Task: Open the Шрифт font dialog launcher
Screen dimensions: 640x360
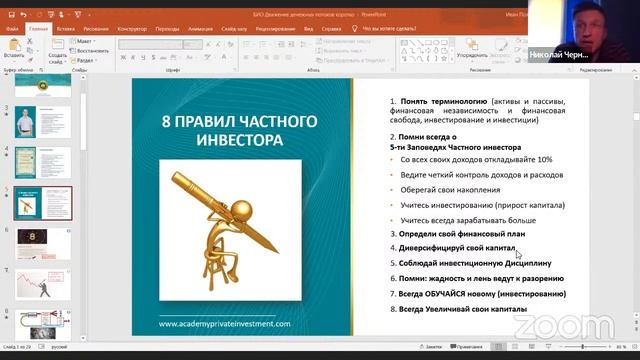Action: click(x=235, y=70)
